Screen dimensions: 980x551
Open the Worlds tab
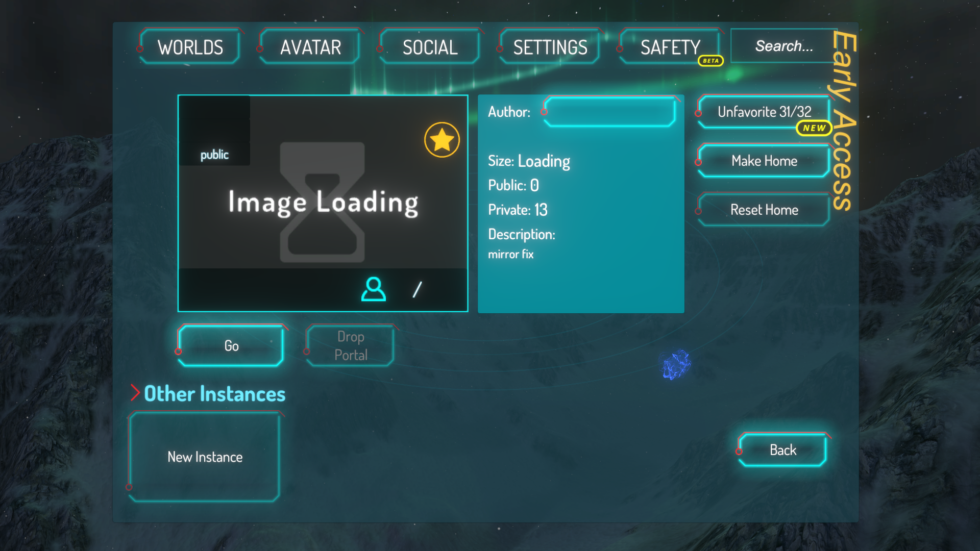(x=190, y=47)
